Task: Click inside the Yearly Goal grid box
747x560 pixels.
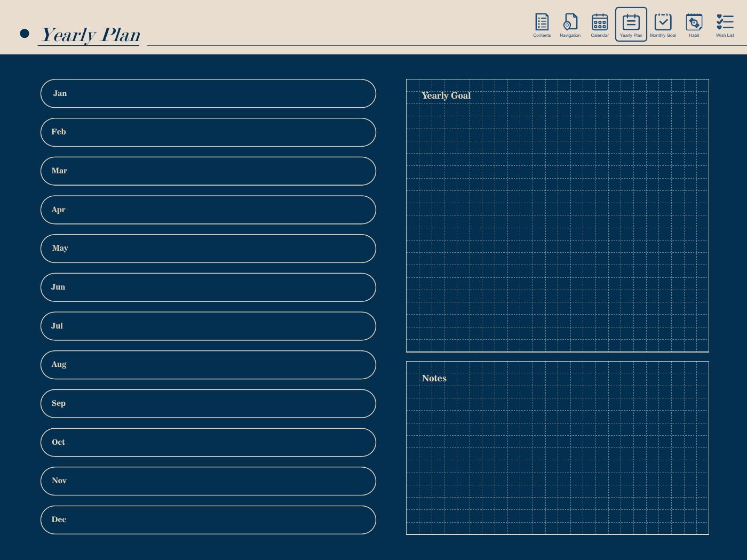Action: 558,215
